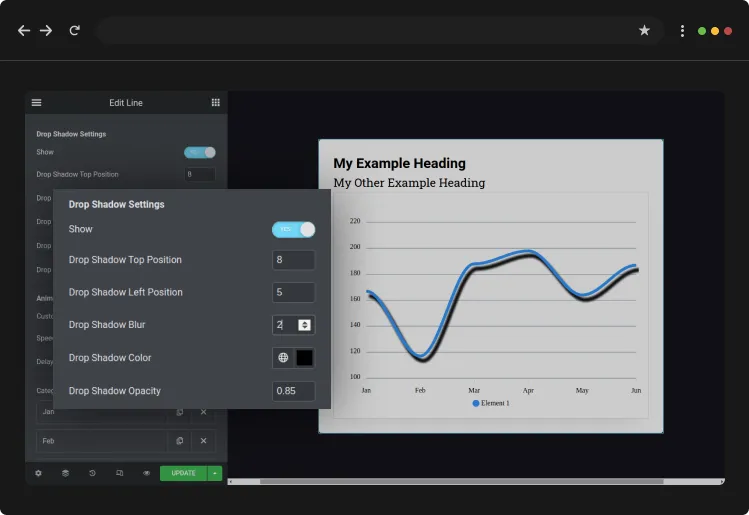Viewport: 749px width, 515px height.
Task: Click the green UPDATE button
Action: [183, 473]
